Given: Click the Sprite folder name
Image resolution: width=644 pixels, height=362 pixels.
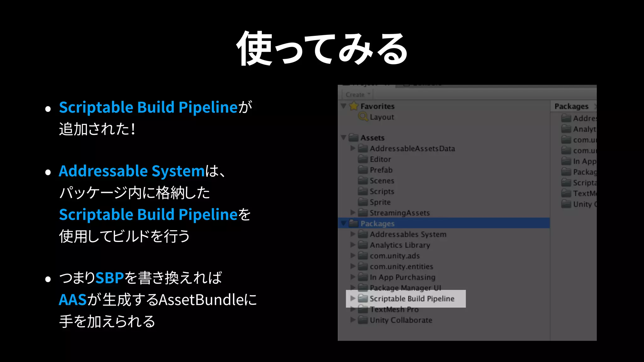Looking at the screenshot, I should [x=380, y=202].
